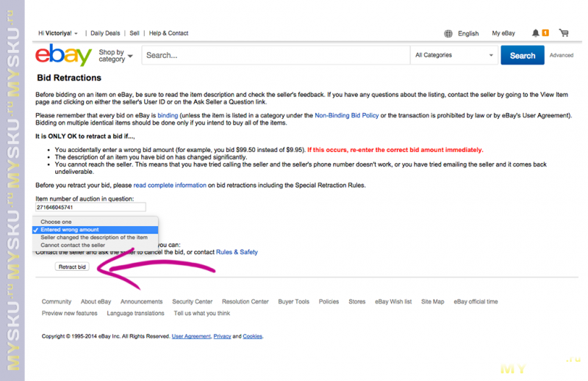Open Preview new features link

pos(69,313)
